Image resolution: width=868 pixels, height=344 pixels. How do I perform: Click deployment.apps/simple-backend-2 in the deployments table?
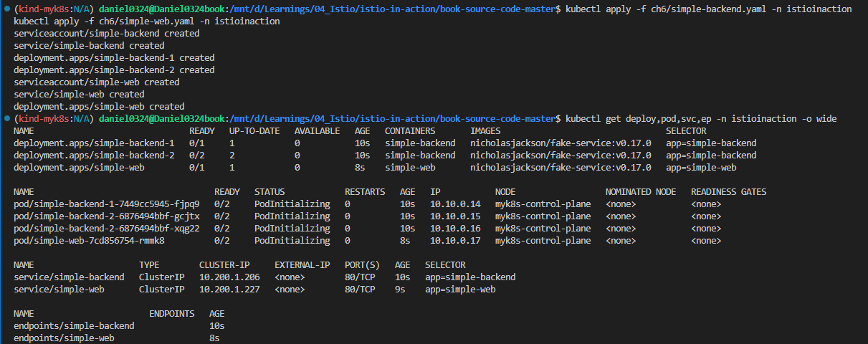[94, 156]
